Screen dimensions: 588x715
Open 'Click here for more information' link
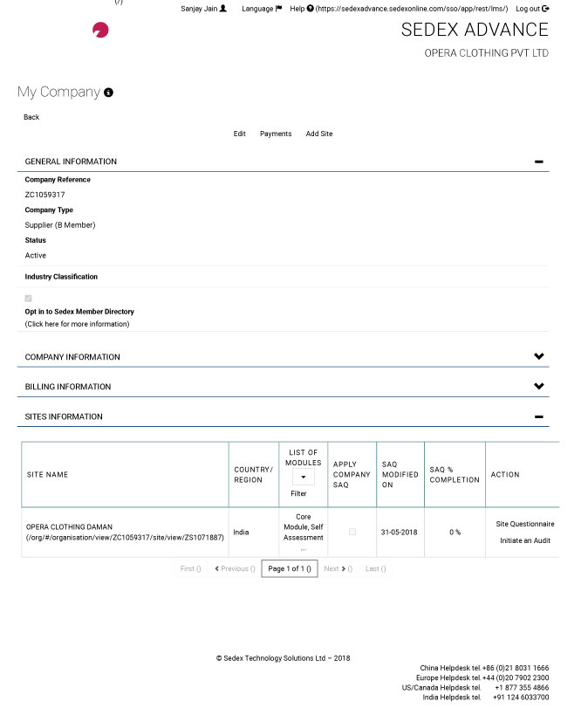coord(77,324)
